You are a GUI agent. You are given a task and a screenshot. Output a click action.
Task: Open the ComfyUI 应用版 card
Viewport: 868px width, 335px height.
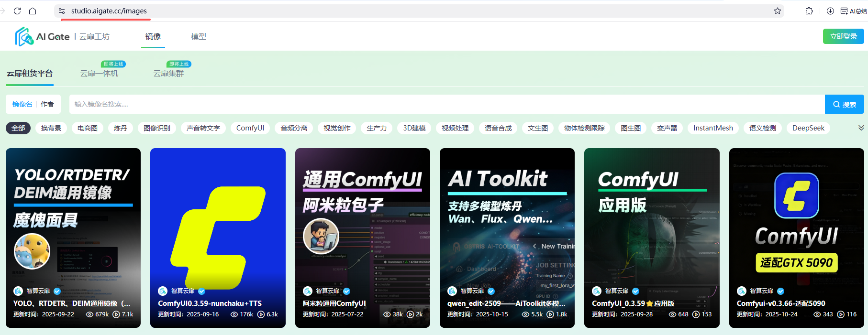point(652,238)
